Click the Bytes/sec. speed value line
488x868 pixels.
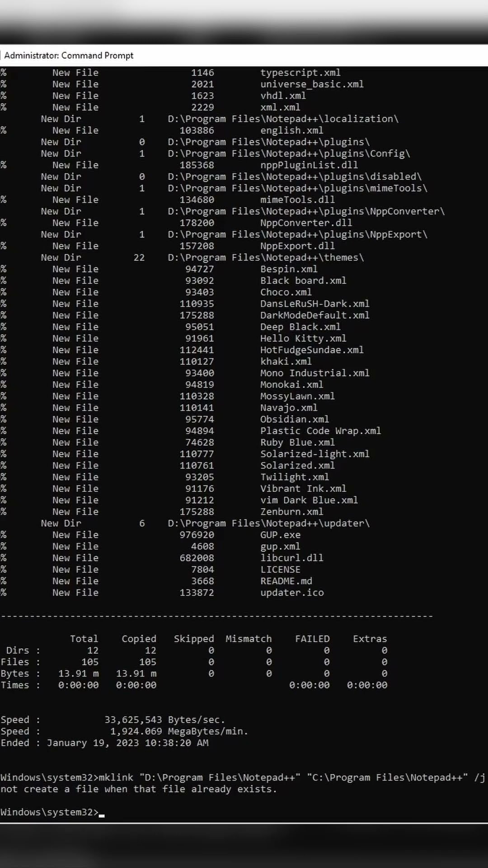point(164,720)
